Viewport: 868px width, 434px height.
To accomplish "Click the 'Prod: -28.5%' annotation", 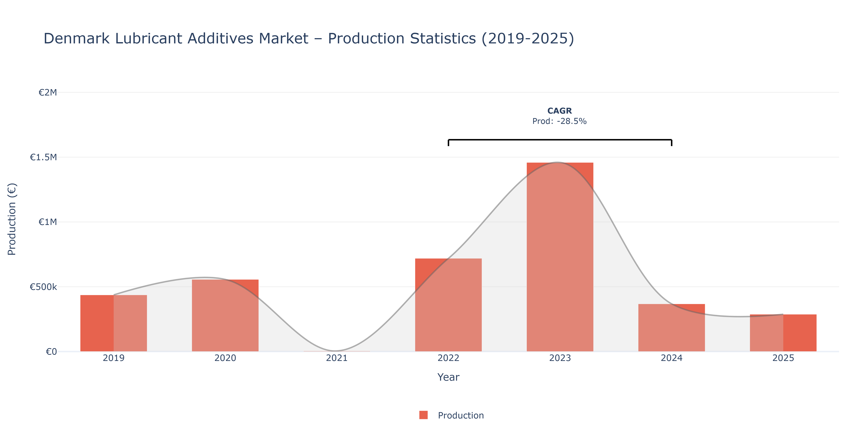I will tap(559, 121).
